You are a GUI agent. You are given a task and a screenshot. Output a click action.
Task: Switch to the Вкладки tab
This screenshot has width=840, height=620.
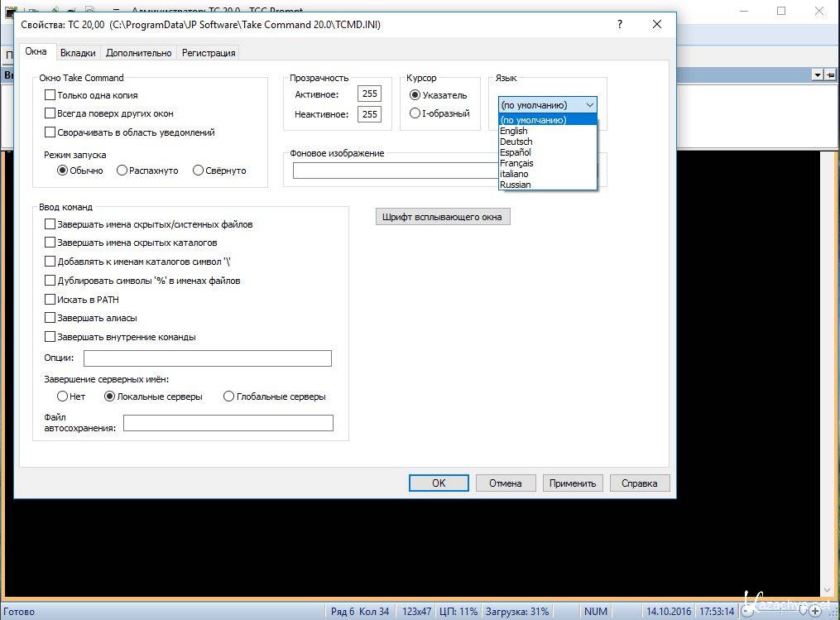tap(78, 53)
